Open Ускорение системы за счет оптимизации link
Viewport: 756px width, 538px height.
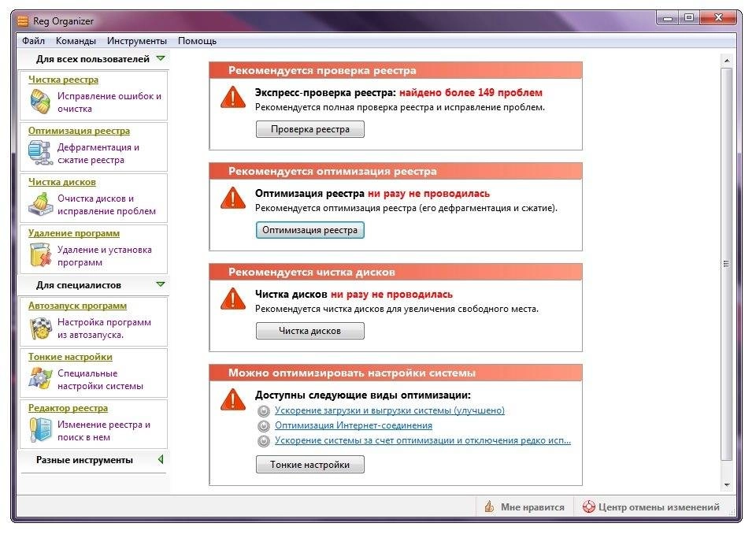coord(423,440)
